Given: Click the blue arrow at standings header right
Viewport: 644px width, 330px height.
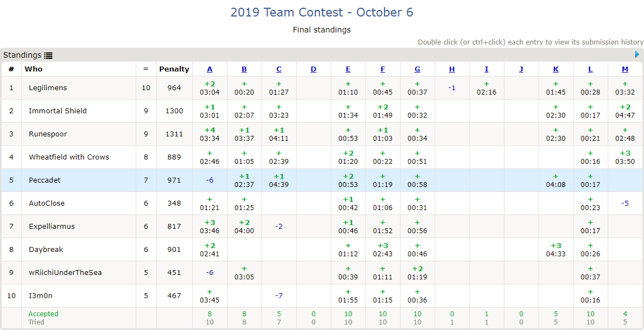Looking at the screenshot, I should (637, 54).
